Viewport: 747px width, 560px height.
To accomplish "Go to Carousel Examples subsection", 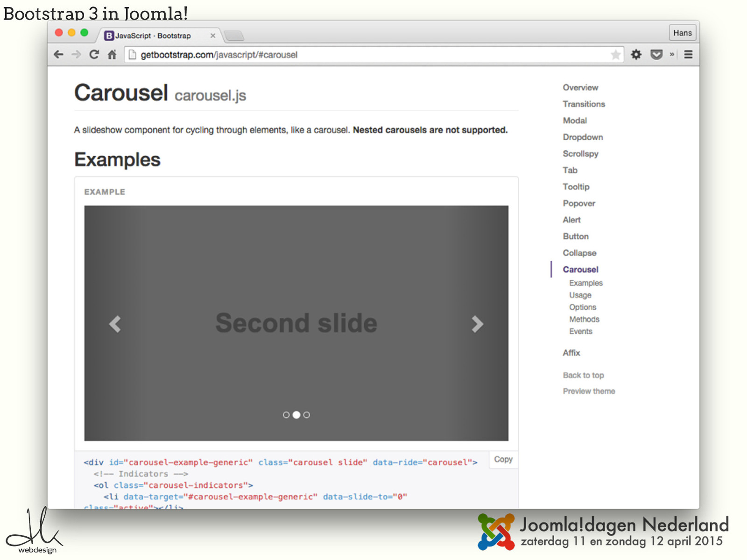I will point(586,283).
